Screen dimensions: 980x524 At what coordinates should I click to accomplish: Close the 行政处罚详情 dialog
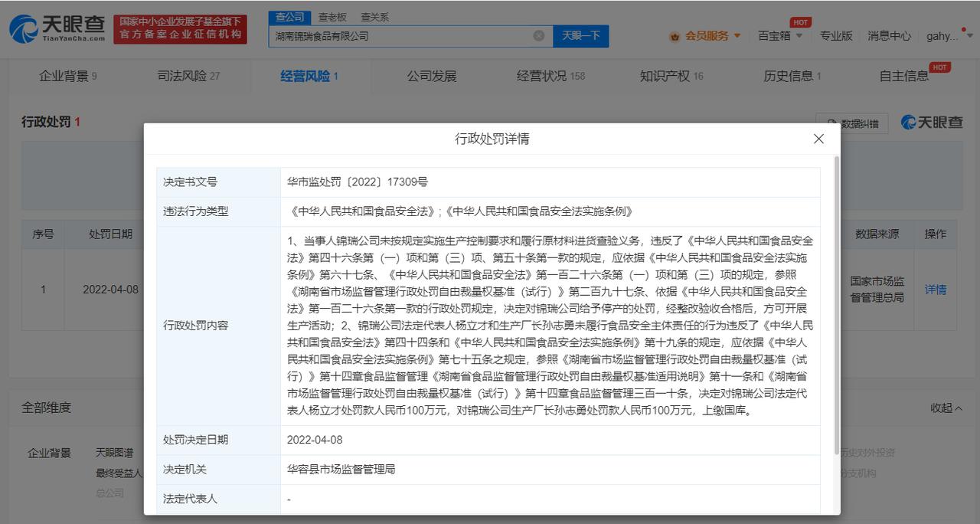point(818,139)
